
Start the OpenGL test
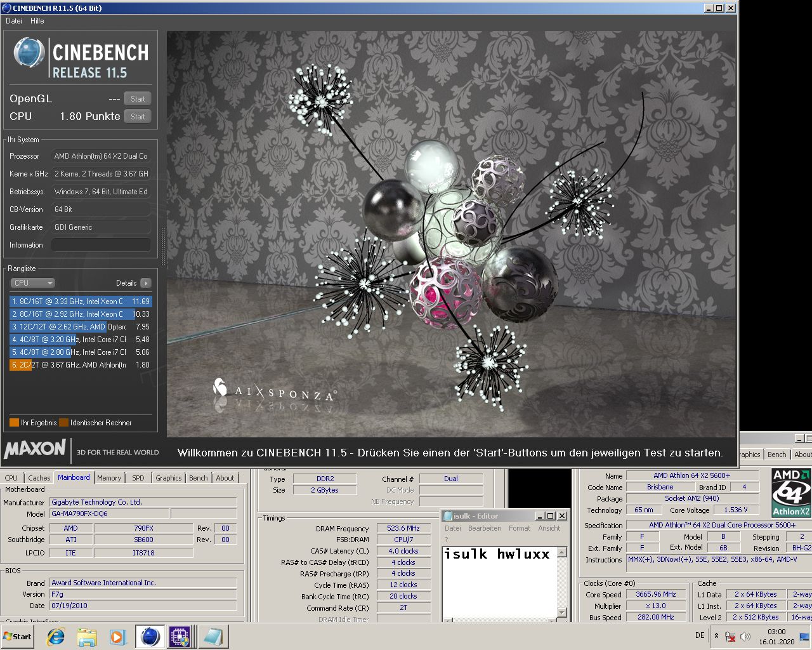(138, 98)
